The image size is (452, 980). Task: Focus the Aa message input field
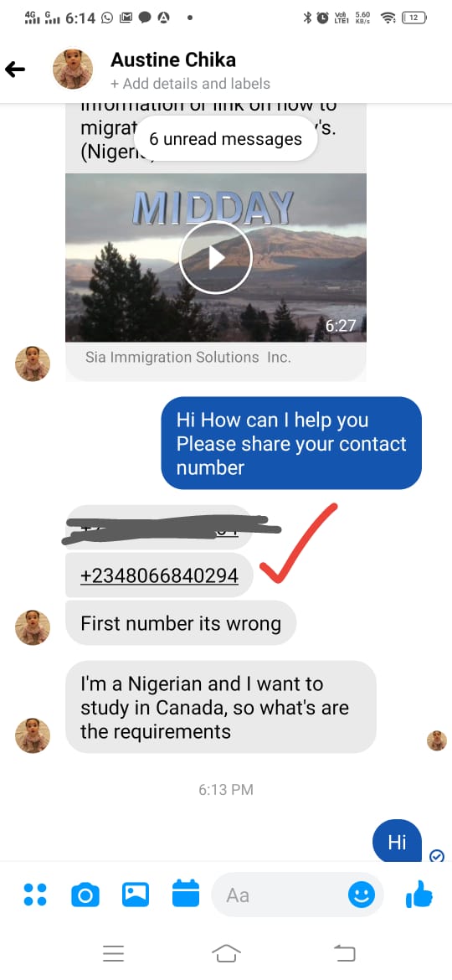(281, 895)
